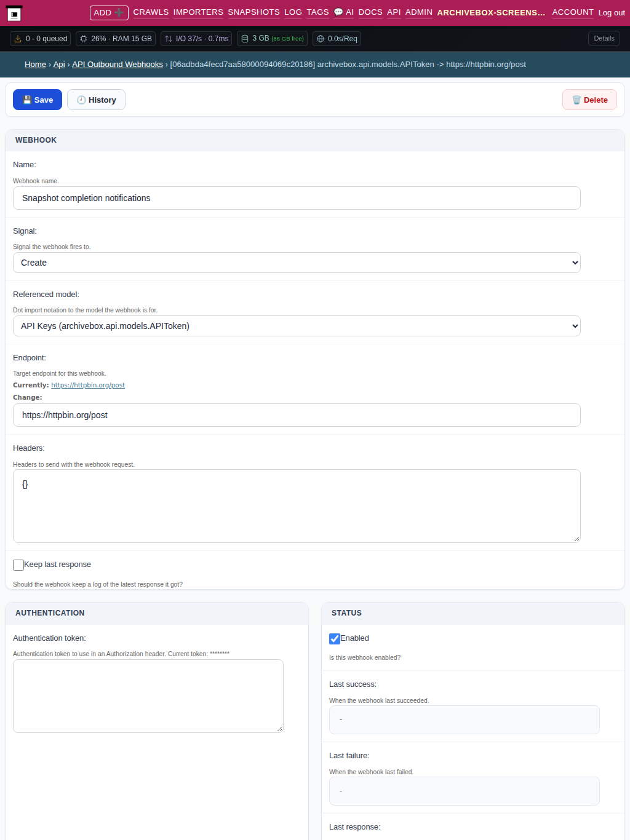Open the DOCS link
The width and height of the screenshot is (630, 840).
click(370, 12)
